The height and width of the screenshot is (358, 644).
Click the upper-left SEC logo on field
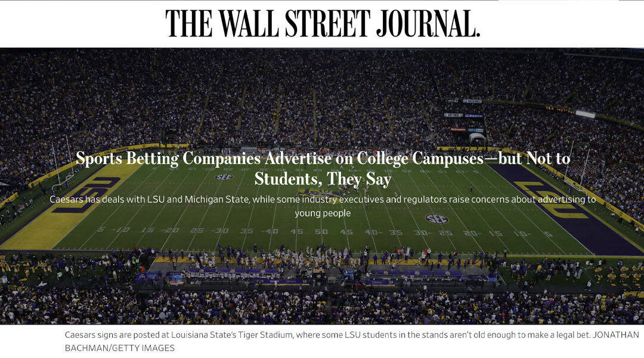224,177
